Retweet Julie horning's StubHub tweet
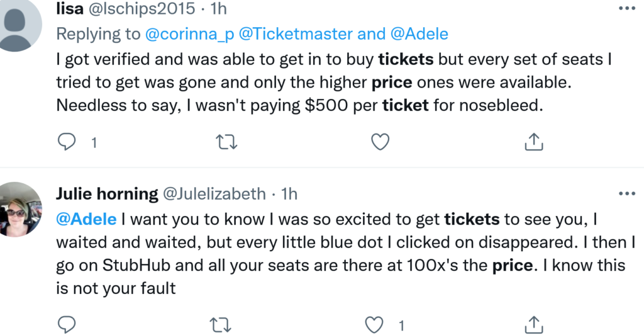This screenshot has height=335, width=644. tap(223, 325)
